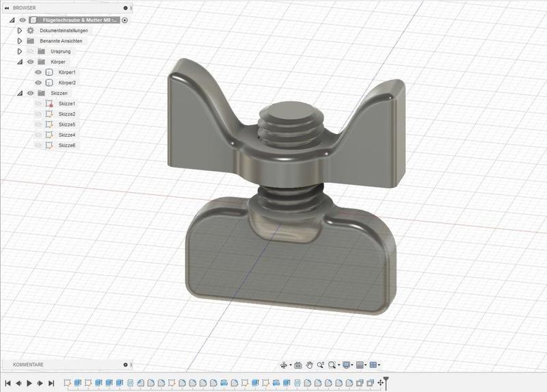Show Skizze1 via its eye icon

pyautogui.click(x=38, y=104)
